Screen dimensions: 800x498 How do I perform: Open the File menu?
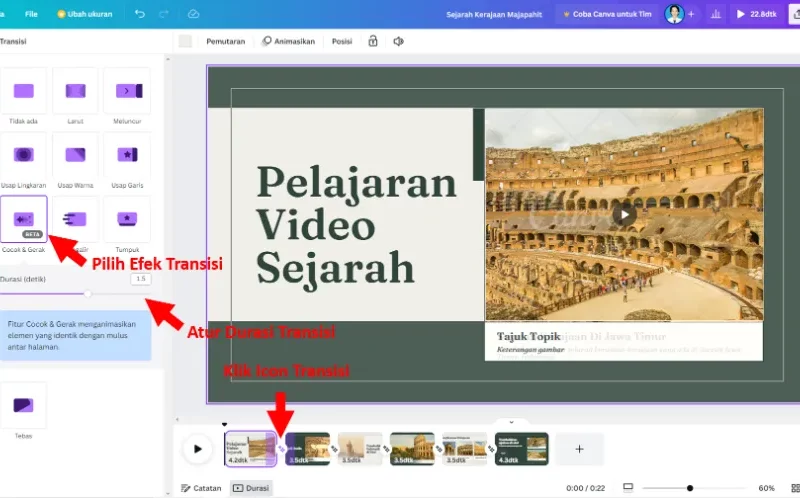click(31, 14)
